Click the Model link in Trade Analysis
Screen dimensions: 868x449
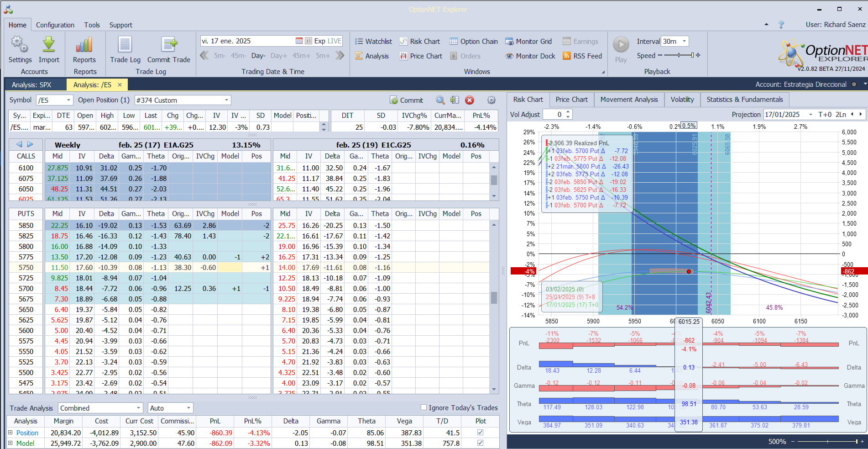click(x=25, y=443)
